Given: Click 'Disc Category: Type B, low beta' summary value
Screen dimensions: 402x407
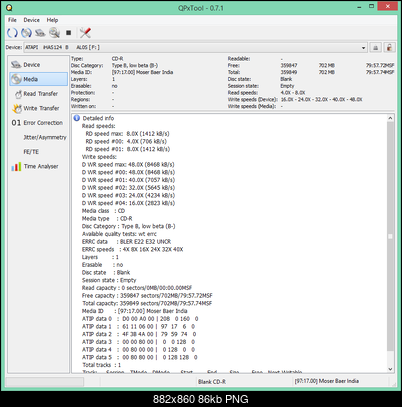Looking at the screenshot, I should tap(135, 65).
